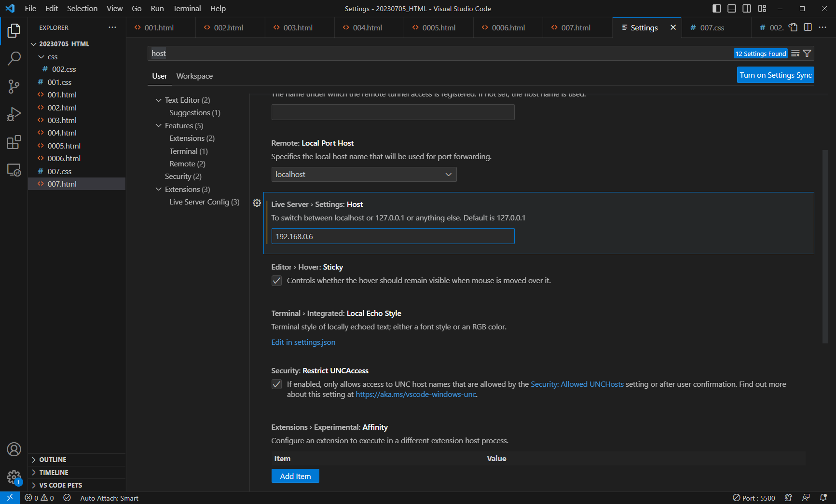836x504 pixels.
Task: Click Add Item button
Action: pyautogui.click(x=295, y=476)
